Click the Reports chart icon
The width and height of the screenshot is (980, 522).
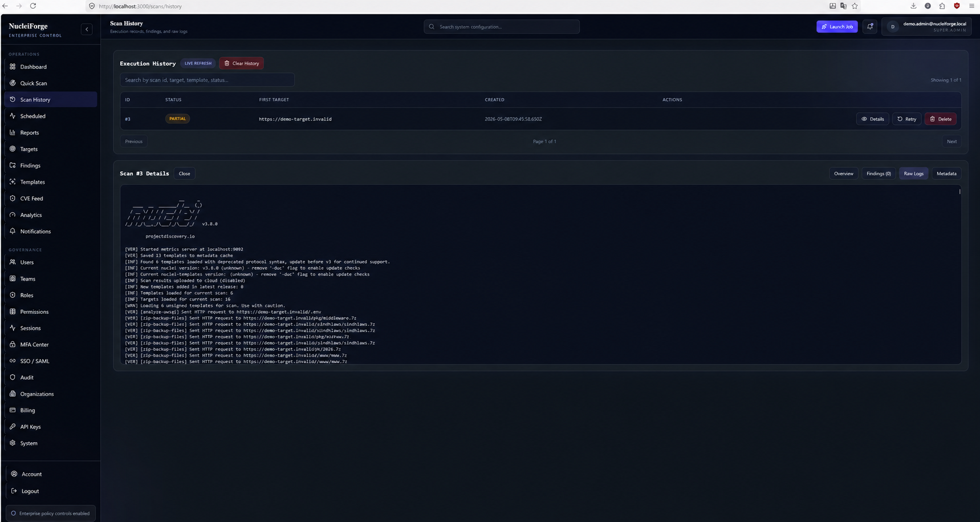pos(13,132)
